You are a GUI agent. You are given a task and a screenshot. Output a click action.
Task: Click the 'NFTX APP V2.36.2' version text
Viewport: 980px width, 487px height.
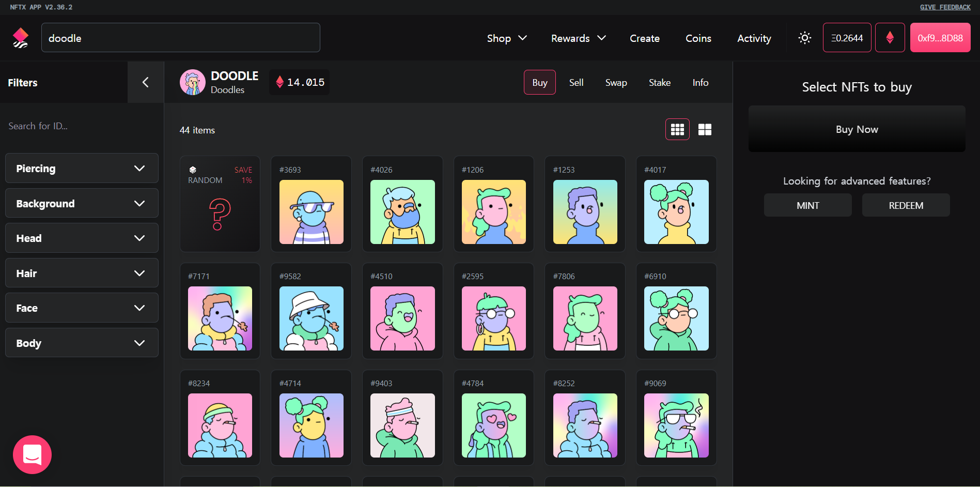tap(41, 7)
